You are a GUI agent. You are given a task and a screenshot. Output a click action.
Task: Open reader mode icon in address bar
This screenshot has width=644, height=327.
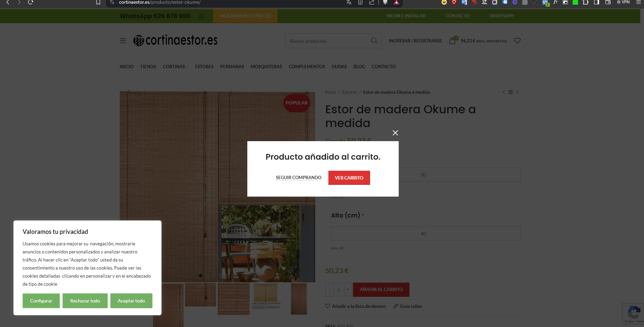pyautogui.click(x=360, y=2)
